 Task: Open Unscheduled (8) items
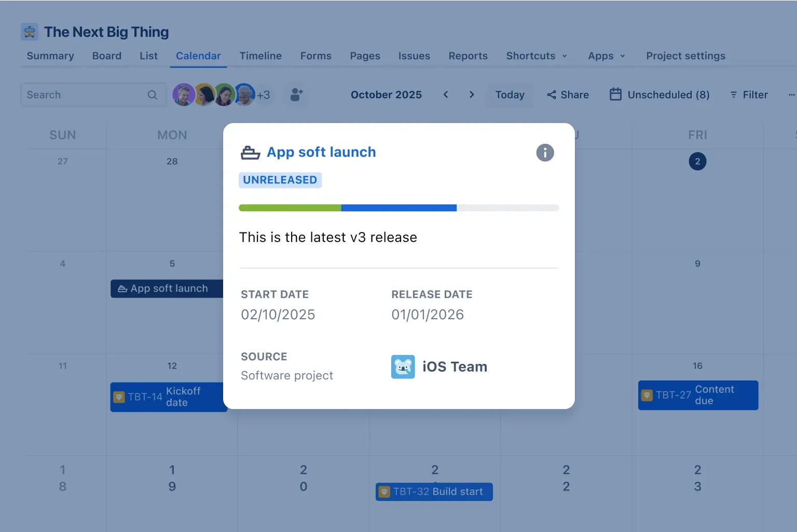[x=659, y=94]
